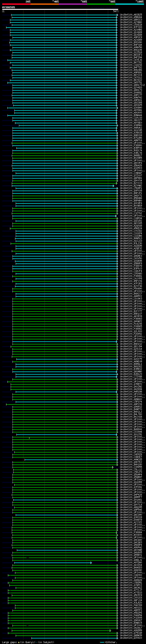Image resolution: width=146 pixels, height=644 pixels.
Task: Select hit UniRef100_B7FID3
Action: 131,27
